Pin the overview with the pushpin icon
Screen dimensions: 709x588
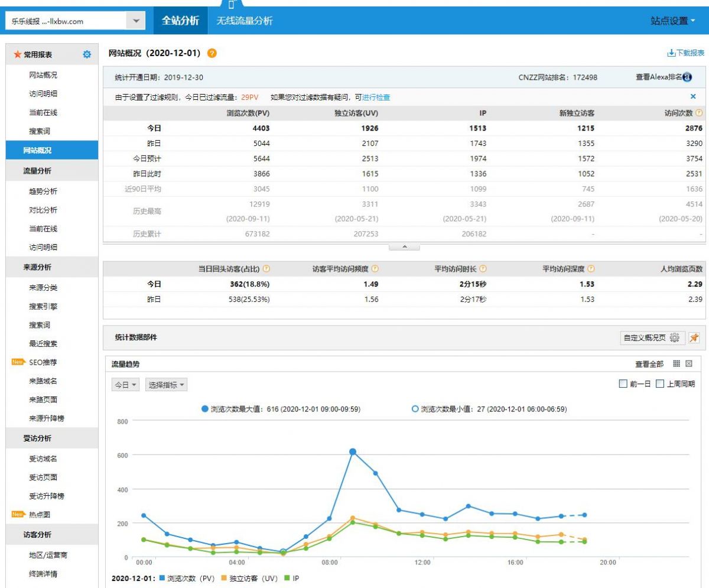click(694, 338)
